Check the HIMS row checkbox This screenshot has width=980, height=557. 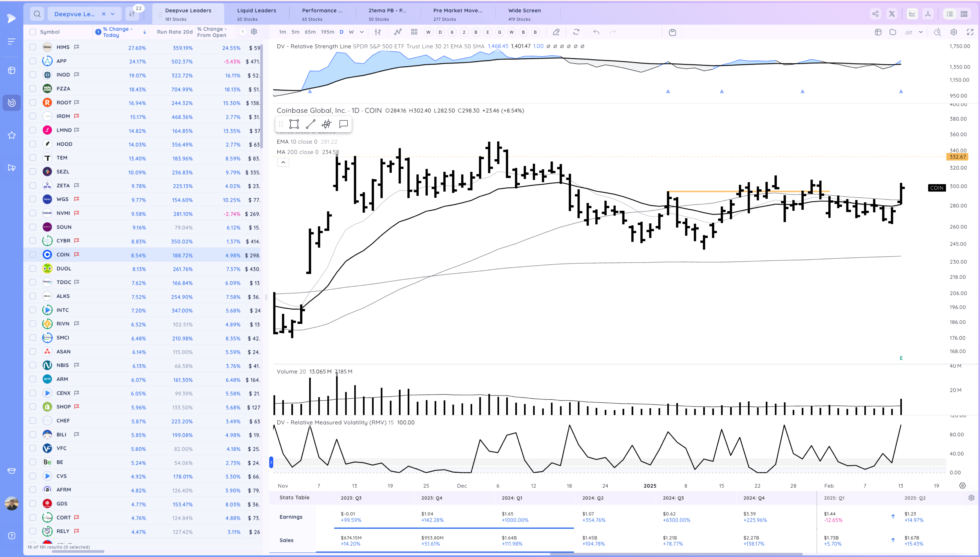tap(33, 47)
